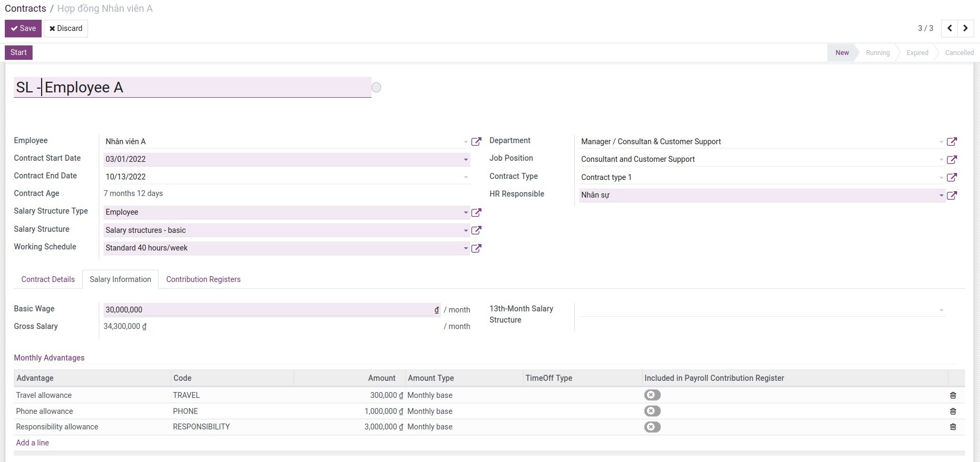
Task: Click the kanban state circle indicator
Action: [x=376, y=88]
